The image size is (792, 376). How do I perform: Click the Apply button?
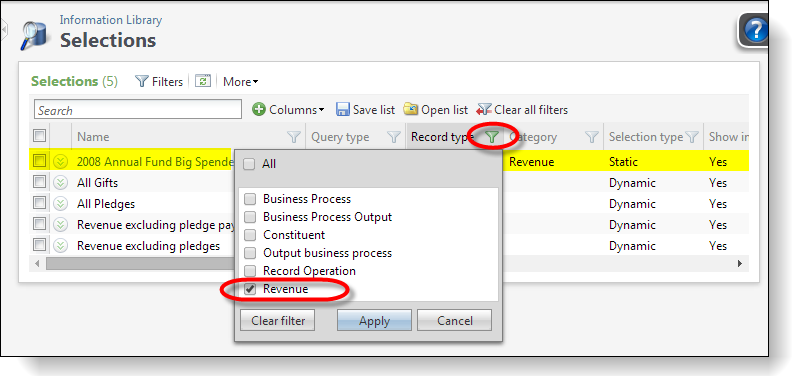coord(374,320)
